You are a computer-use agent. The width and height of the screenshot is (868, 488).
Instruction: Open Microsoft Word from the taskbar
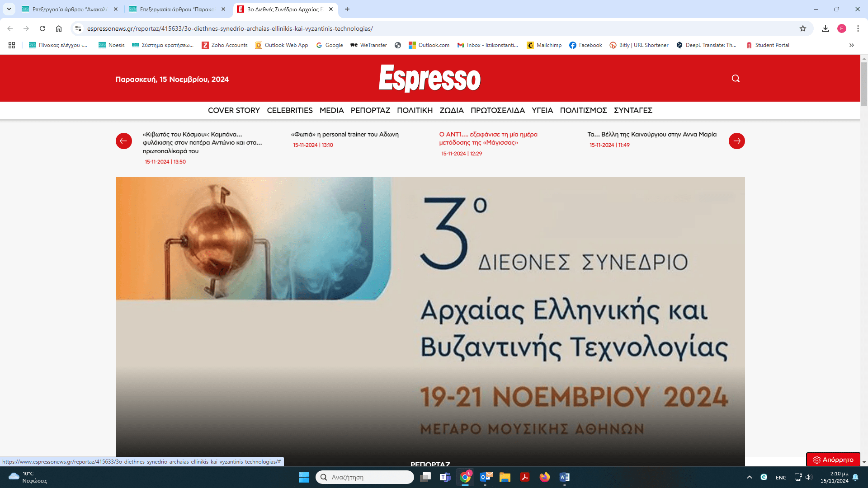coord(564,477)
